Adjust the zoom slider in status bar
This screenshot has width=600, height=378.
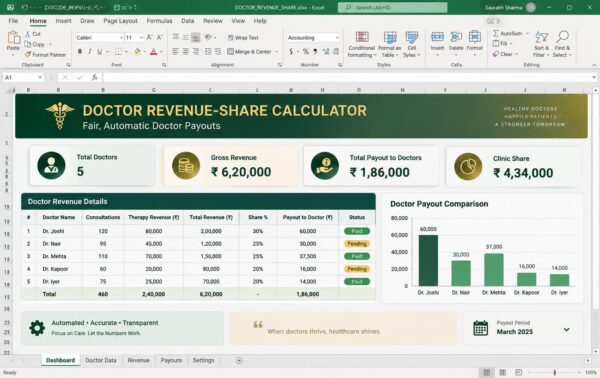click(x=554, y=372)
